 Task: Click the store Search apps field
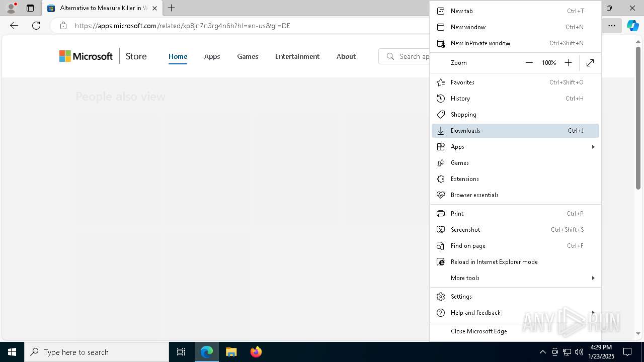(x=405, y=56)
